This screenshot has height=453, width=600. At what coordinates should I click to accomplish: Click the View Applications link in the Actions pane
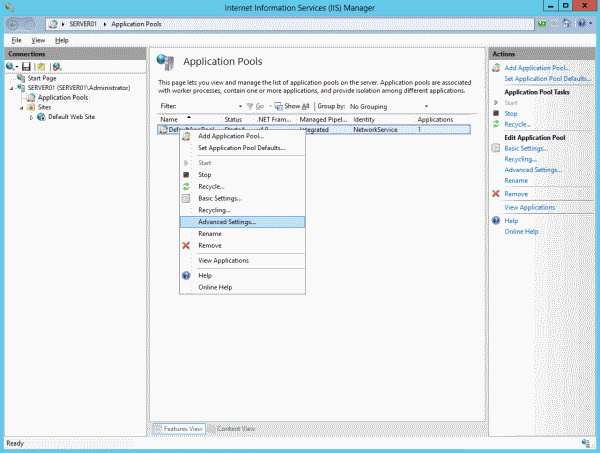pyautogui.click(x=530, y=207)
